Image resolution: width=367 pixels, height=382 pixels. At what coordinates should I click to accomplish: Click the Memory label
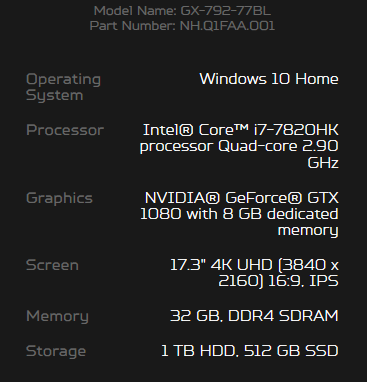pyautogui.click(x=57, y=317)
